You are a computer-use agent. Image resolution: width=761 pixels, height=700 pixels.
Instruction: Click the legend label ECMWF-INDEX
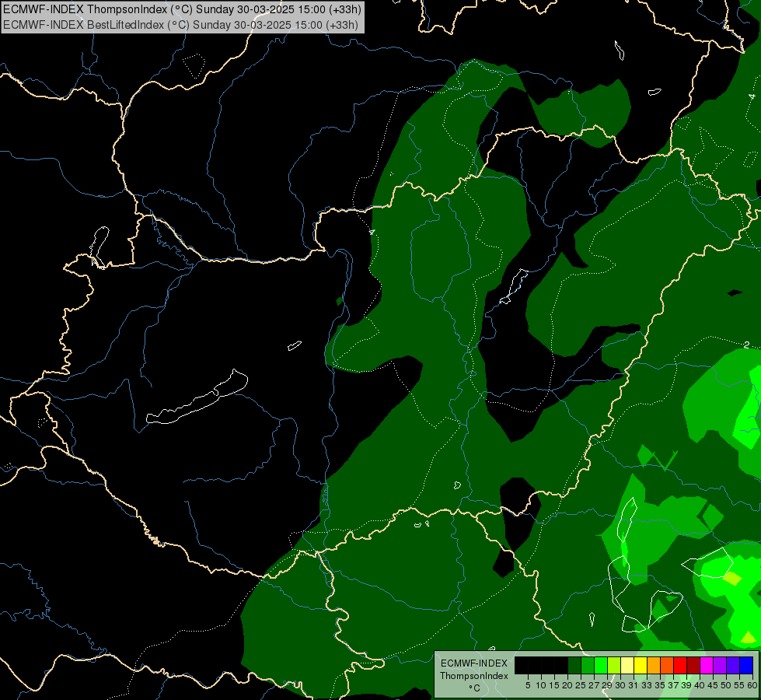pos(474,663)
